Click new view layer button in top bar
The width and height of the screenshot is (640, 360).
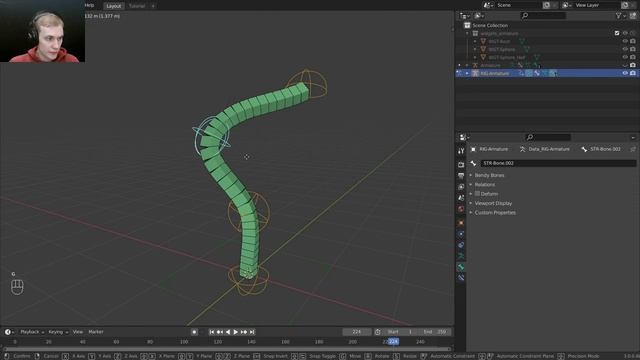click(625, 5)
